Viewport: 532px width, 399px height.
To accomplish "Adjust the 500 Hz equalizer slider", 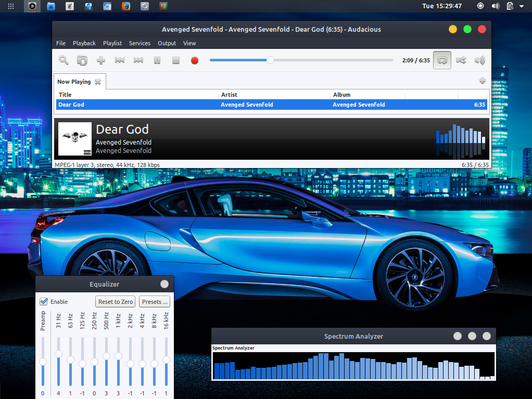I will pos(106,362).
